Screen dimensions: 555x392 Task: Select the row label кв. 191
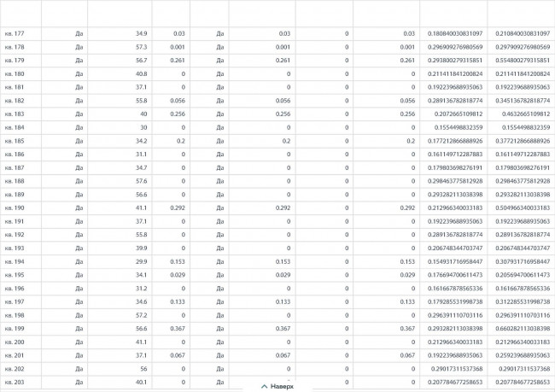15,221
